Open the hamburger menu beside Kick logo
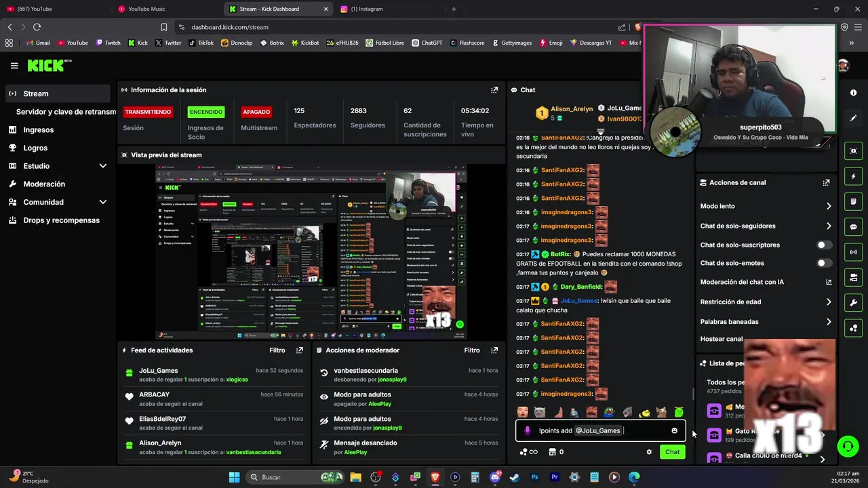Screen dimensions: 868x488 [x=14, y=66]
